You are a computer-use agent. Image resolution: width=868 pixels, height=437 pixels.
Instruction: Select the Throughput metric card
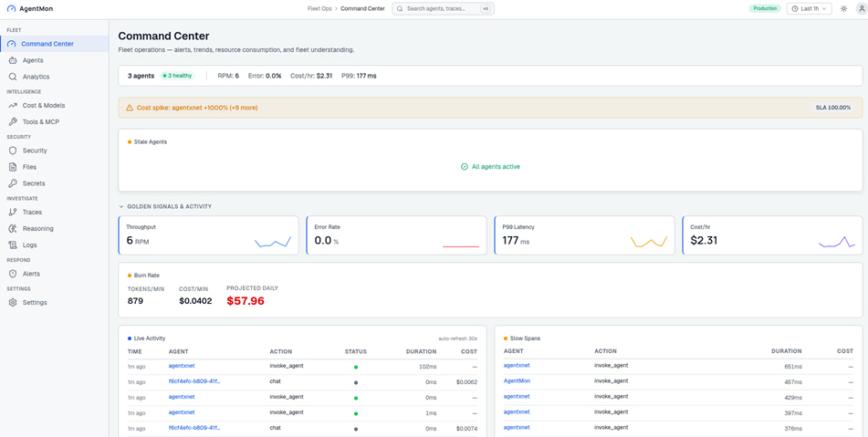(208, 235)
